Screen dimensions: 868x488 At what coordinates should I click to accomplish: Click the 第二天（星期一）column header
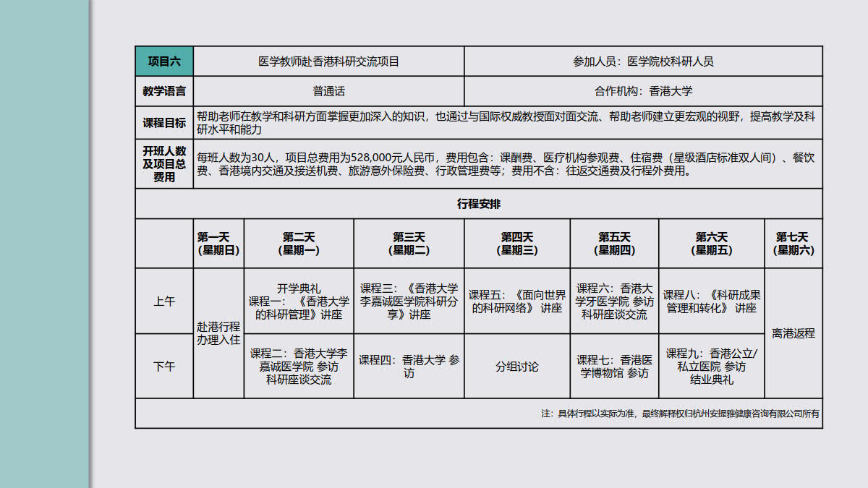coord(299,244)
